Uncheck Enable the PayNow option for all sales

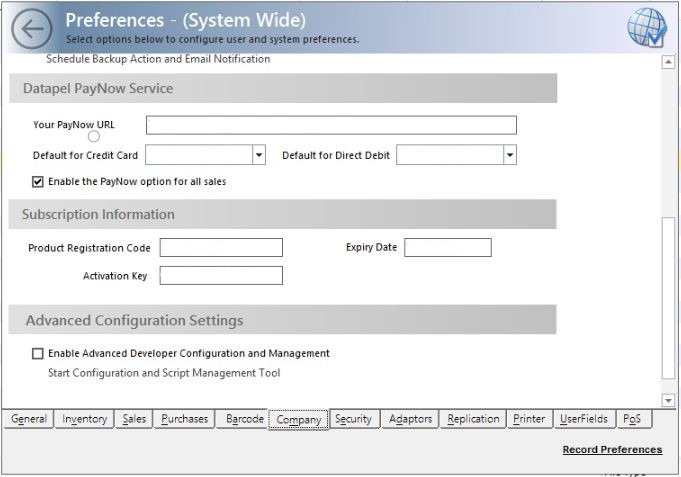click(38, 182)
